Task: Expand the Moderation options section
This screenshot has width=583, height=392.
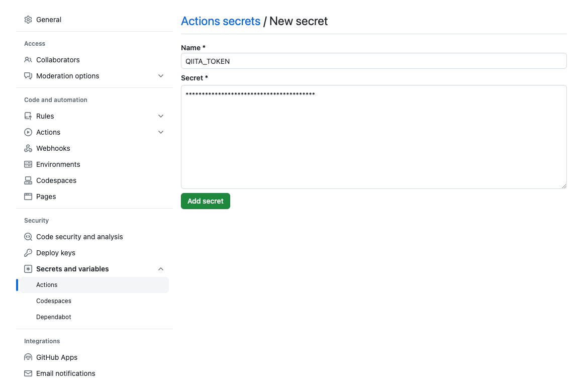Action: coord(161,76)
